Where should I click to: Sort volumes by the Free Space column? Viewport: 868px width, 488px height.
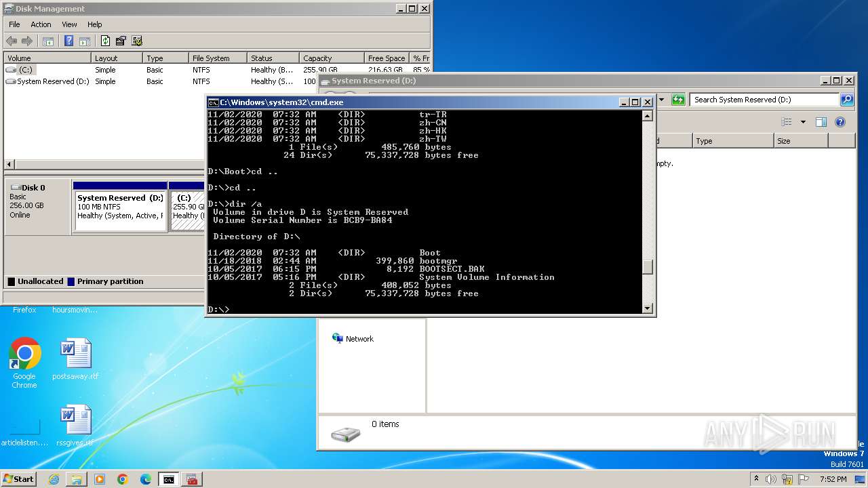click(387, 58)
